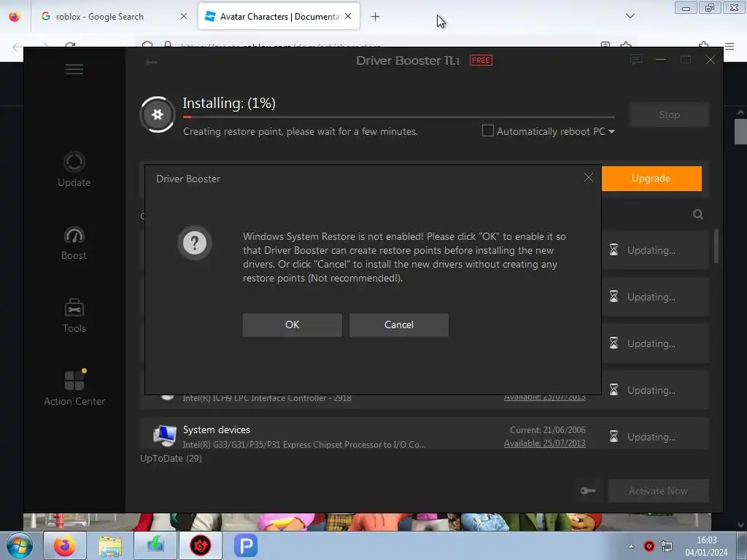Show hidden system tray icons

coord(631,547)
